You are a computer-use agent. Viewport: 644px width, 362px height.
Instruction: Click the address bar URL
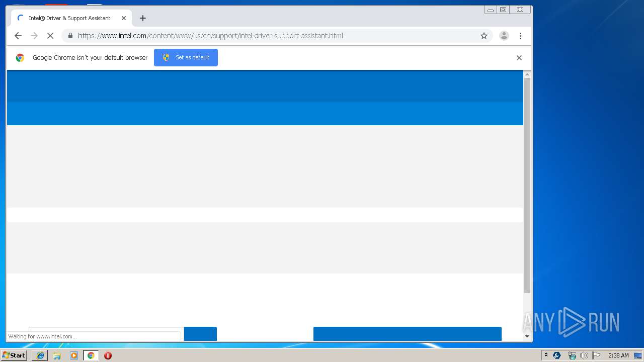pyautogui.click(x=210, y=36)
